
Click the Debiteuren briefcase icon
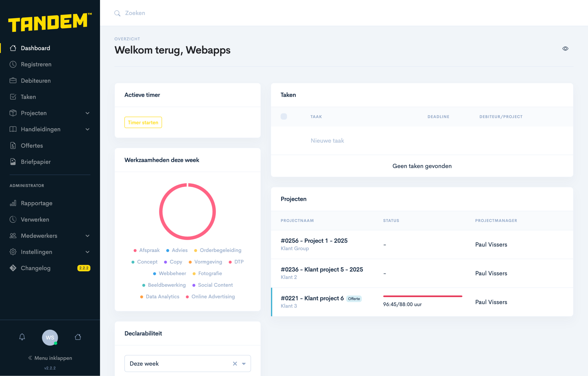(13, 81)
